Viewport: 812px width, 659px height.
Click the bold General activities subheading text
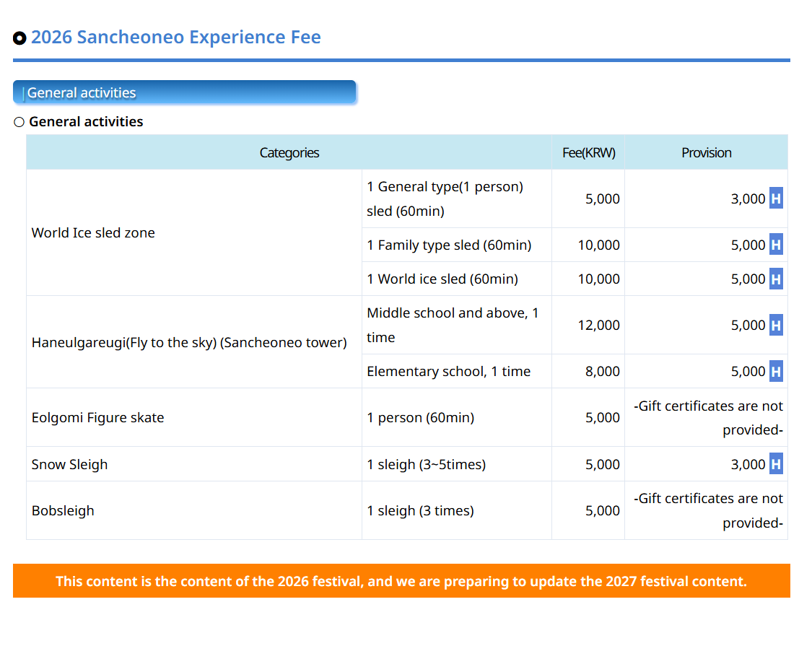pyautogui.click(x=86, y=122)
